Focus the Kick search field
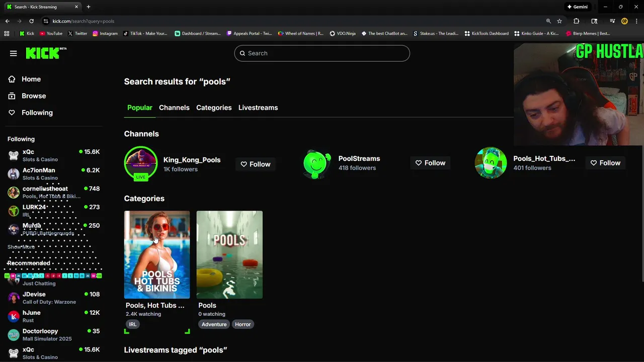The width and height of the screenshot is (644, 362). coord(322,53)
